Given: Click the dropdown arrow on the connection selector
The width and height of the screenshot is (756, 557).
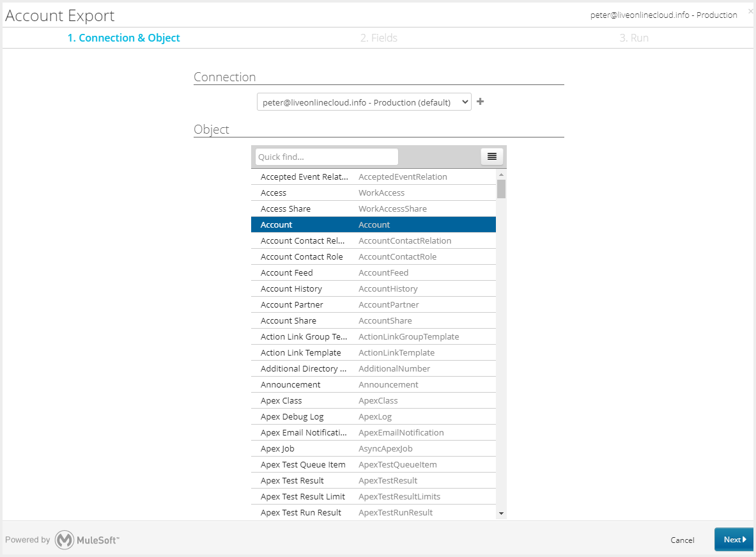Looking at the screenshot, I should pos(465,101).
